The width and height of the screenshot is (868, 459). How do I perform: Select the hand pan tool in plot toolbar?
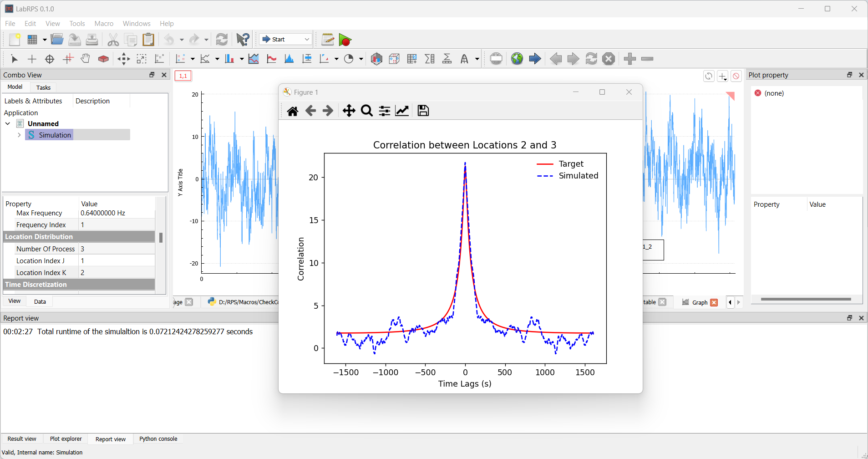tap(85, 59)
